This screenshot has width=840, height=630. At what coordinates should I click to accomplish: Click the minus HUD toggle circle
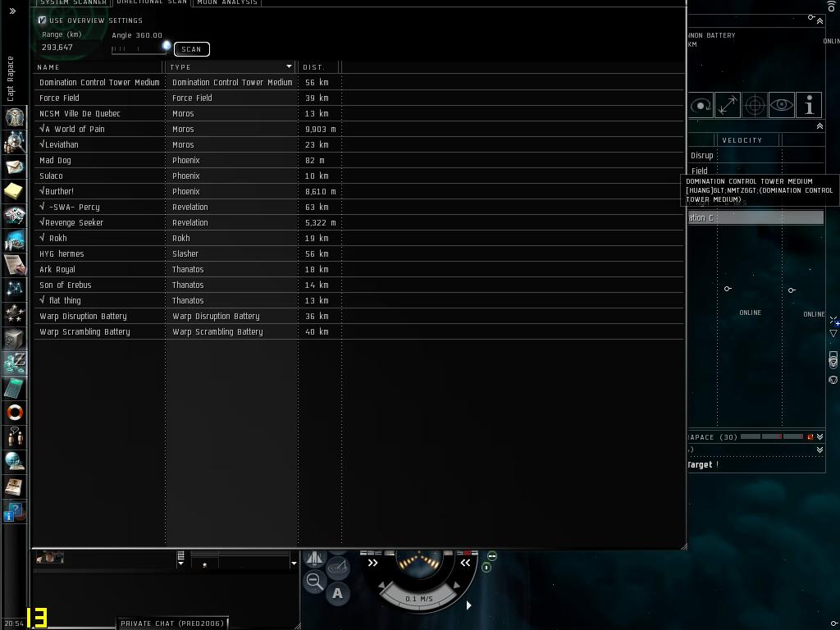(492, 556)
